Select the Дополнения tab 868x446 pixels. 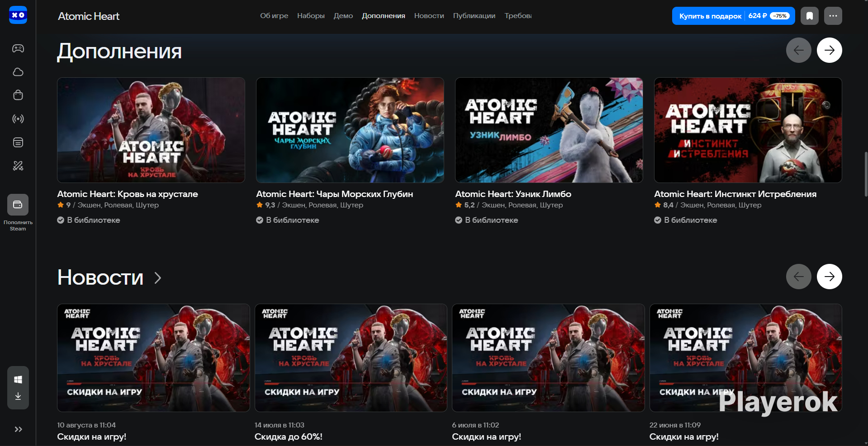[x=384, y=16]
